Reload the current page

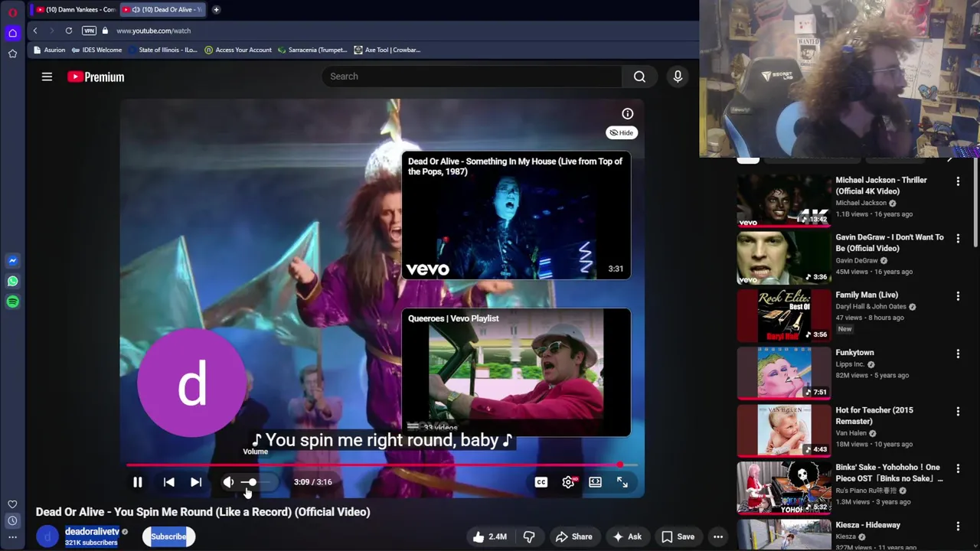(x=69, y=31)
